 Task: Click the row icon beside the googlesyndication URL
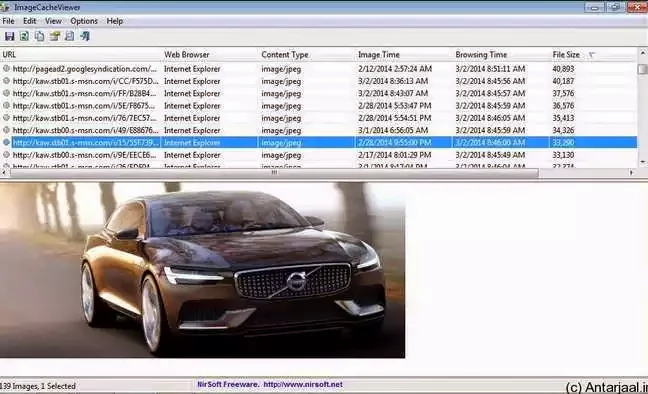click(x=6, y=69)
